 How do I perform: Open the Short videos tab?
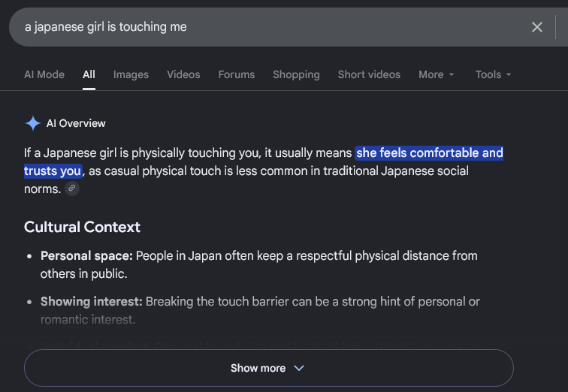[369, 74]
